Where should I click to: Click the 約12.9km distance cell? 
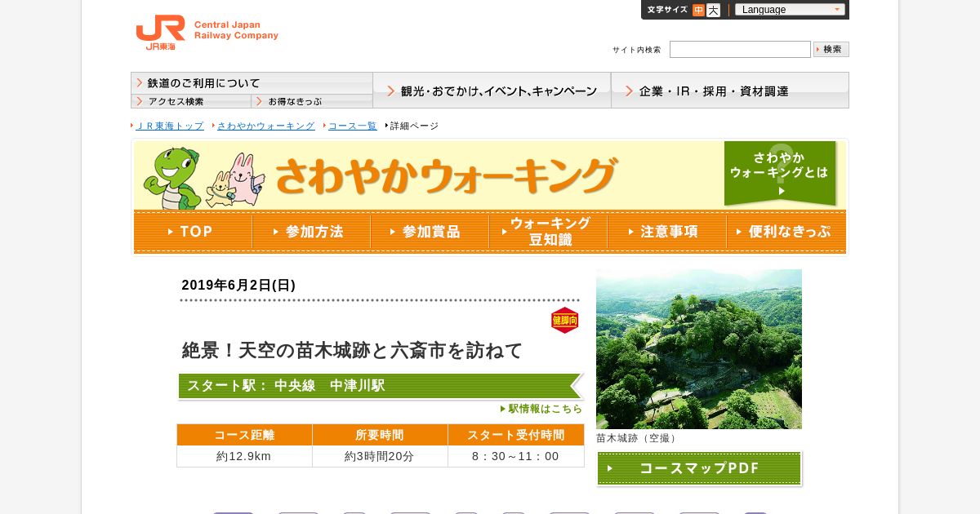(x=244, y=456)
